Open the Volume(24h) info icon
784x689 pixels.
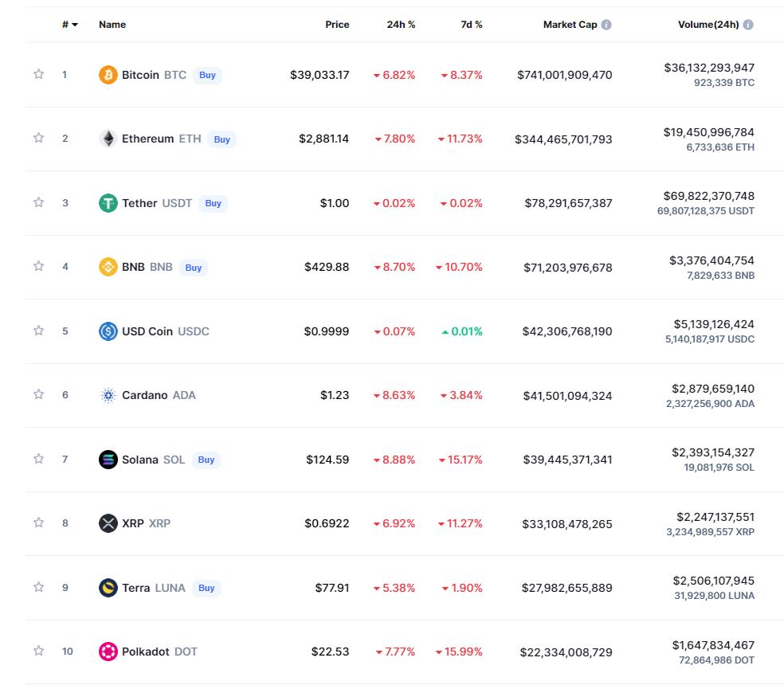[748, 25]
